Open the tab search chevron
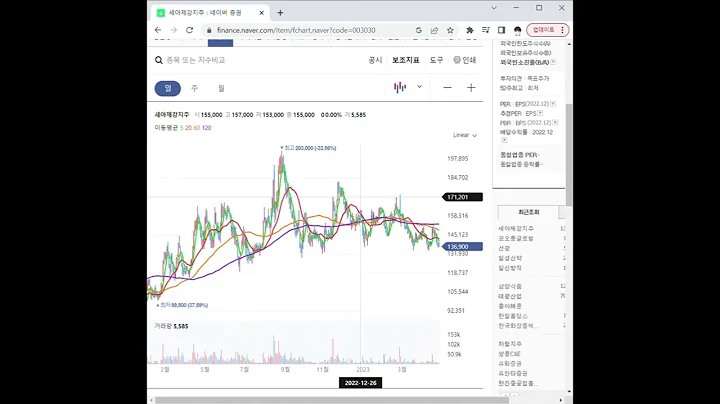The height and width of the screenshot is (404, 720). click(494, 8)
